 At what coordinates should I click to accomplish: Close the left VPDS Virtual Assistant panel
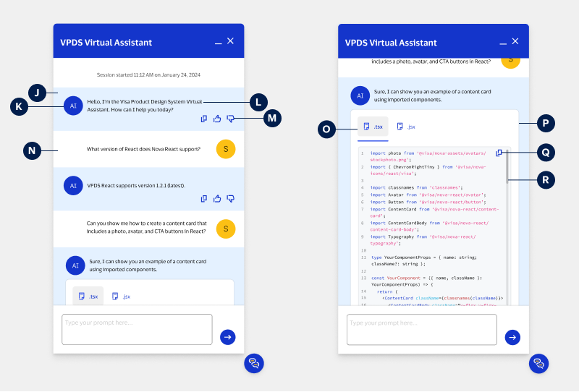point(230,41)
